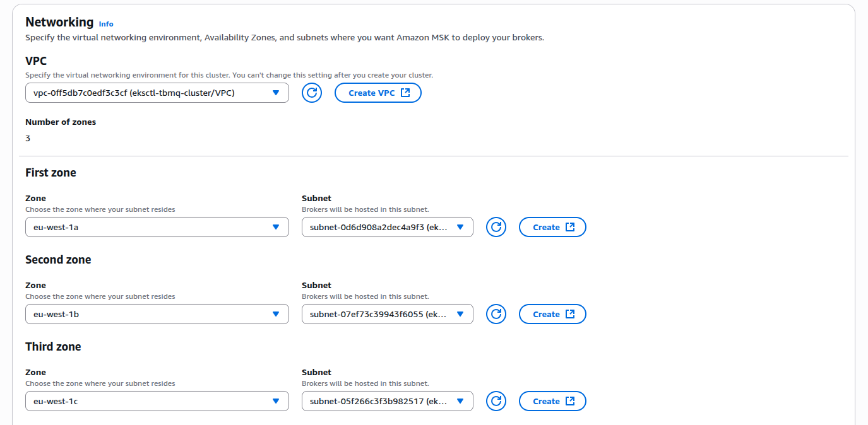Refresh Second zone subnet list
868x425 pixels.
[496, 314]
